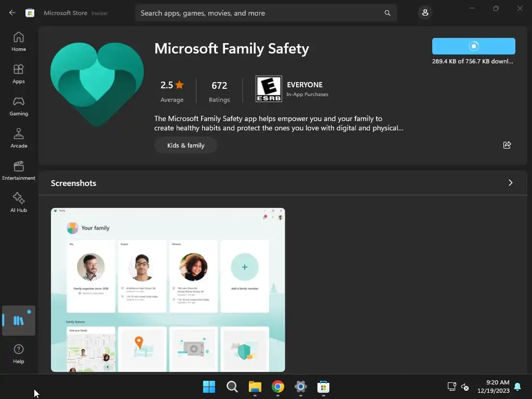This screenshot has height=399, width=532.
Task: Stop the download with the blue button
Action: pos(474,46)
